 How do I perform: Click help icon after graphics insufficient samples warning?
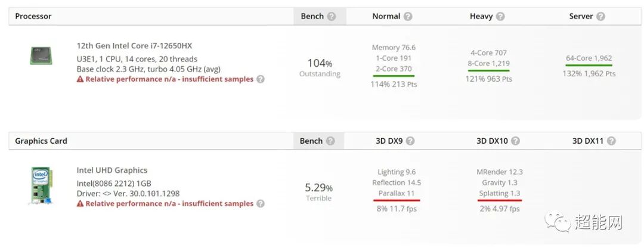261,203
